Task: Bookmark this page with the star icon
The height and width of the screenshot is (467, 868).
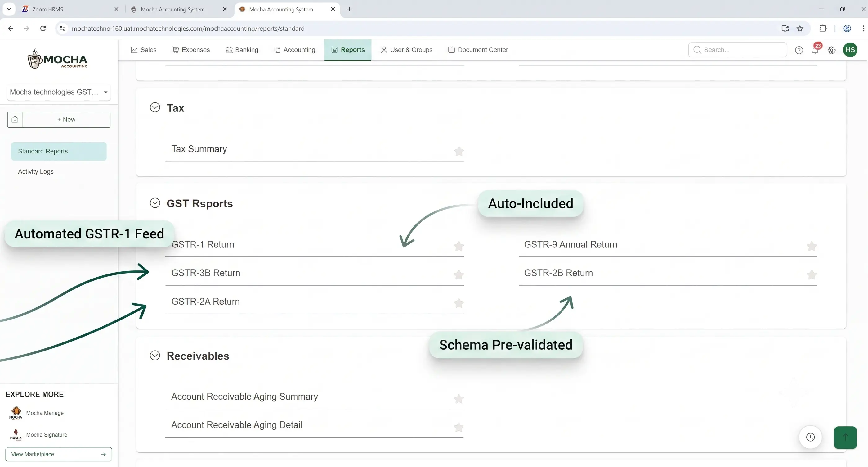Action: [800, 28]
